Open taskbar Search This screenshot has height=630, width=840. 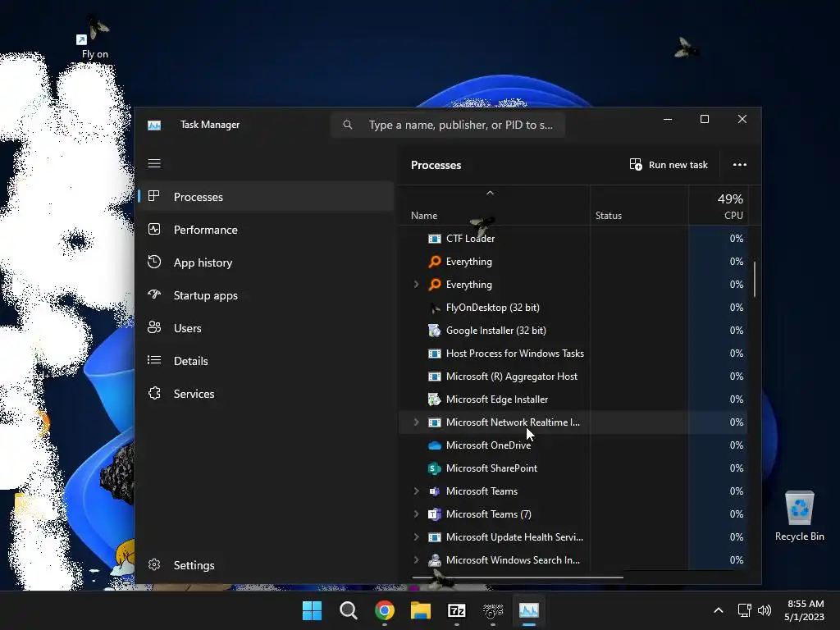pos(348,610)
